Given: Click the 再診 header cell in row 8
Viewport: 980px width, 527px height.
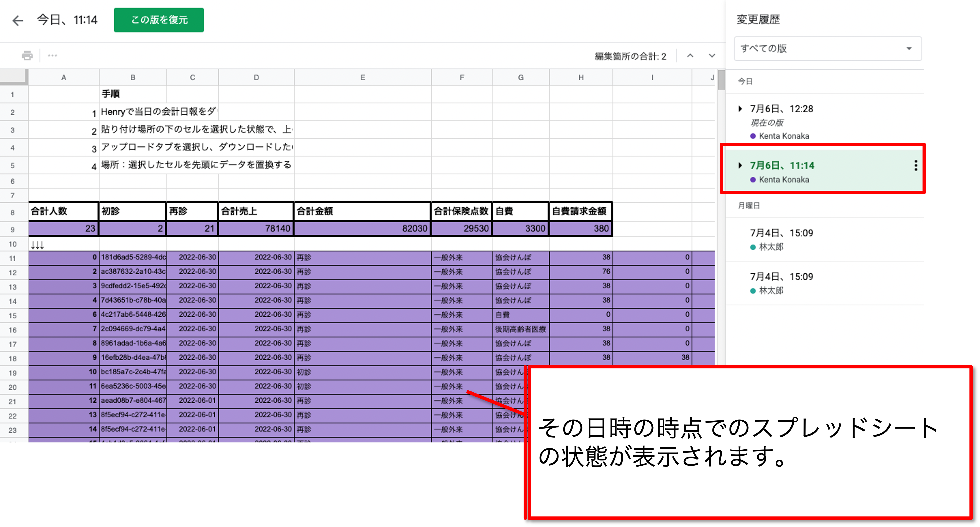Looking at the screenshot, I should (193, 211).
